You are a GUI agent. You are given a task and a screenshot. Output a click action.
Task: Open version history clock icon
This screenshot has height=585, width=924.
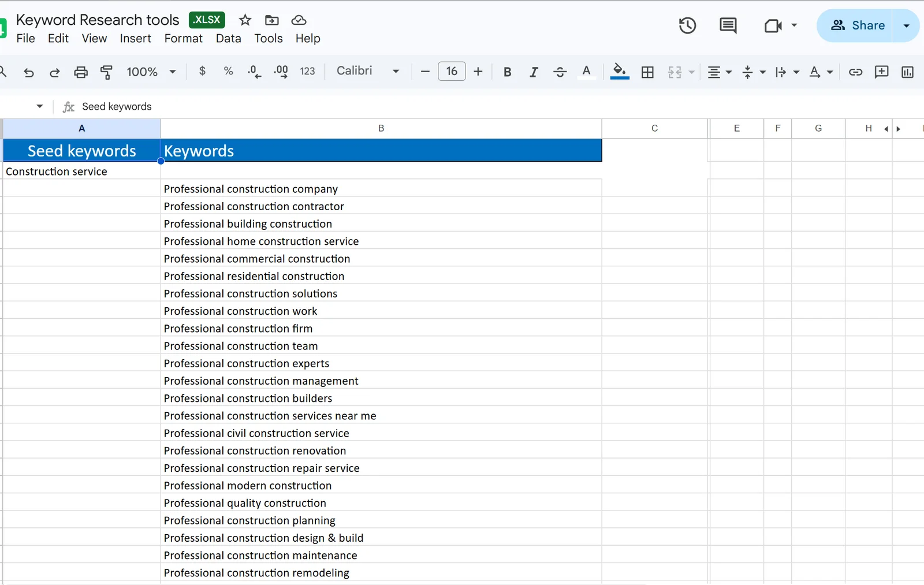(687, 25)
